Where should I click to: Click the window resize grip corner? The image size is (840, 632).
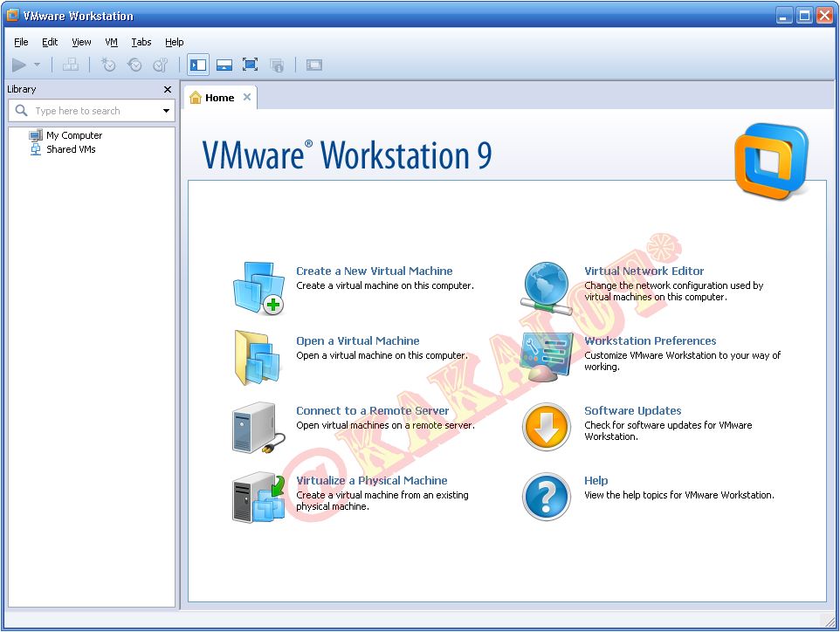pyautogui.click(x=829, y=621)
